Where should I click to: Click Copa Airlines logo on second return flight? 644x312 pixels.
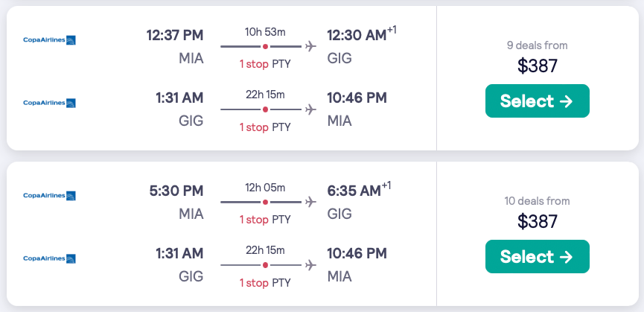click(50, 258)
